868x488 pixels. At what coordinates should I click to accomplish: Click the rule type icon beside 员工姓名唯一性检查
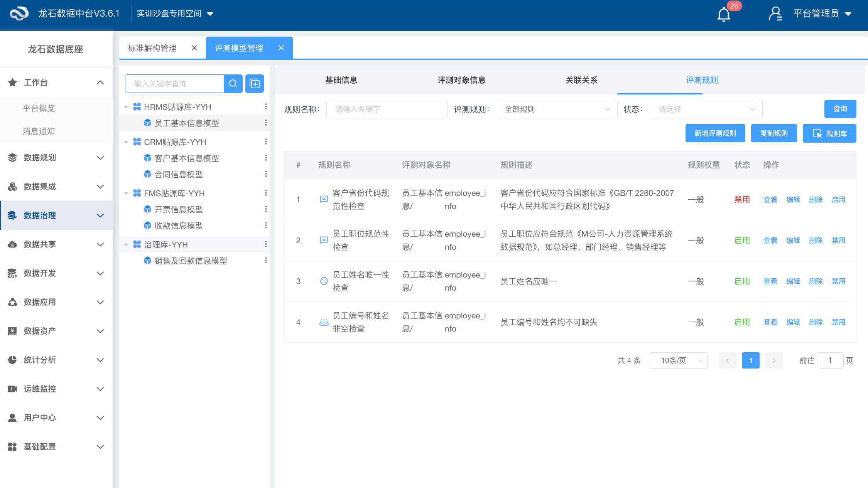(x=324, y=281)
